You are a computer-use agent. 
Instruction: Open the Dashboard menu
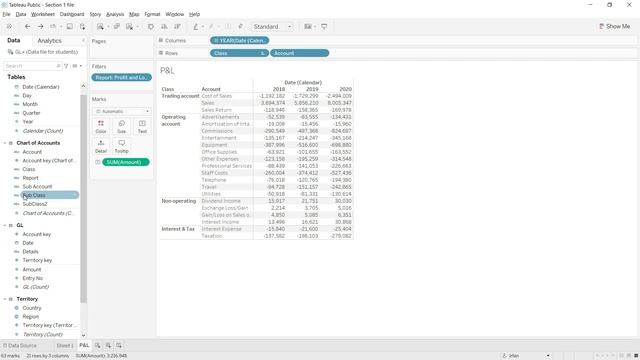pyautogui.click(x=72, y=14)
